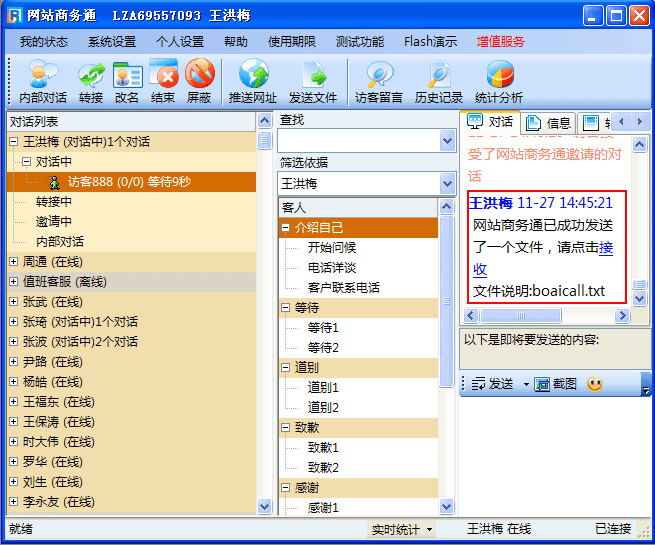Switch to the 信息 tab
This screenshot has height=545, width=655.
(x=548, y=123)
